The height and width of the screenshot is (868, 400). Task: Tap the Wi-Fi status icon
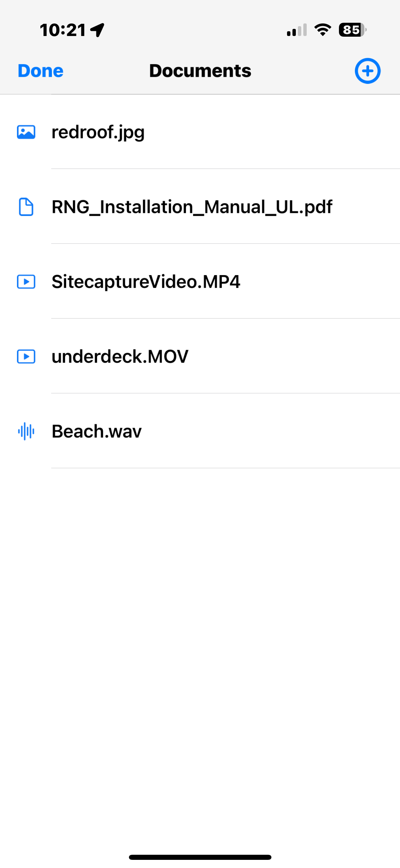click(x=323, y=30)
